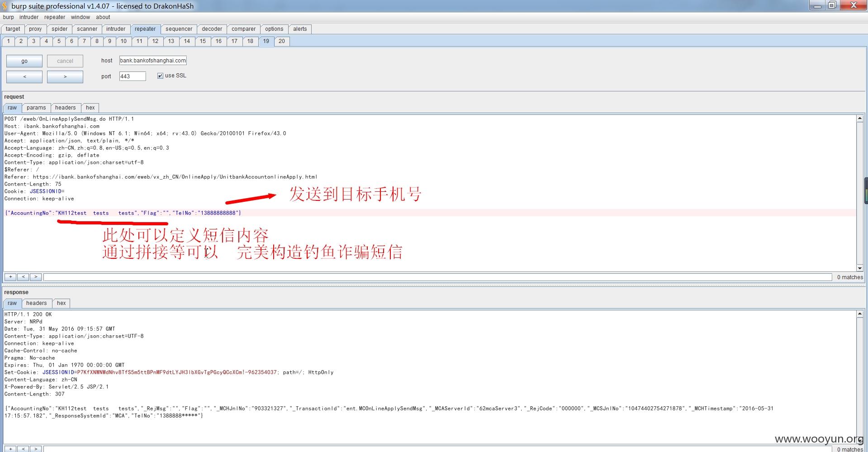Switch to the request params tab
The height and width of the screenshot is (452, 868).
coord(36,108)
